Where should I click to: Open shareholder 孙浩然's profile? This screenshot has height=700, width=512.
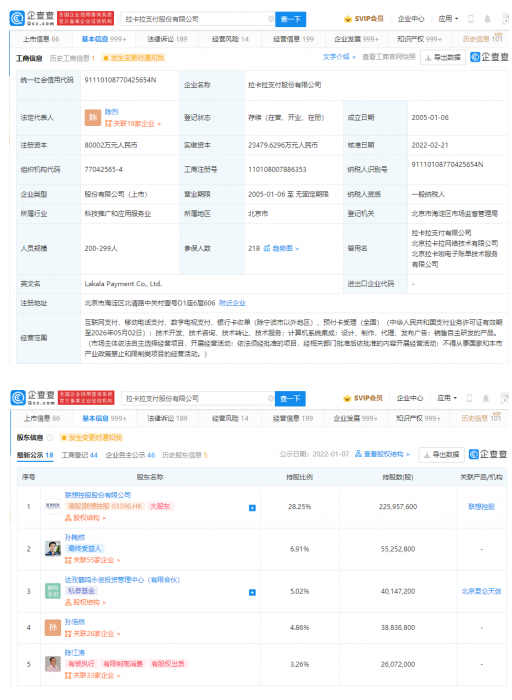coord(75,622)
